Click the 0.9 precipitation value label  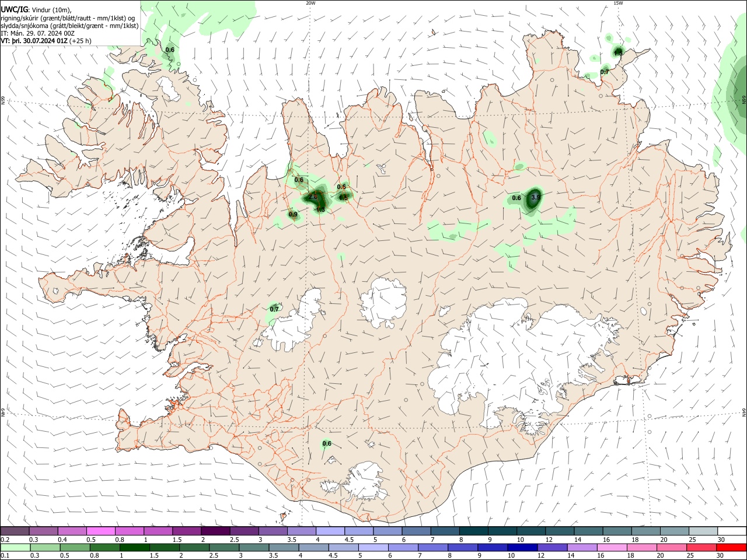point(293,215)
